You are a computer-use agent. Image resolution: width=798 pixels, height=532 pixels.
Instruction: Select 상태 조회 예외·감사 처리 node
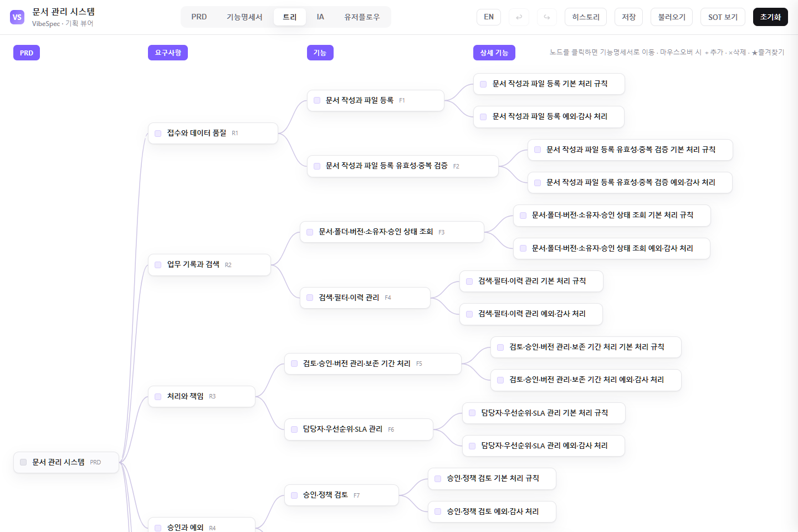click(x=612, y=248)
